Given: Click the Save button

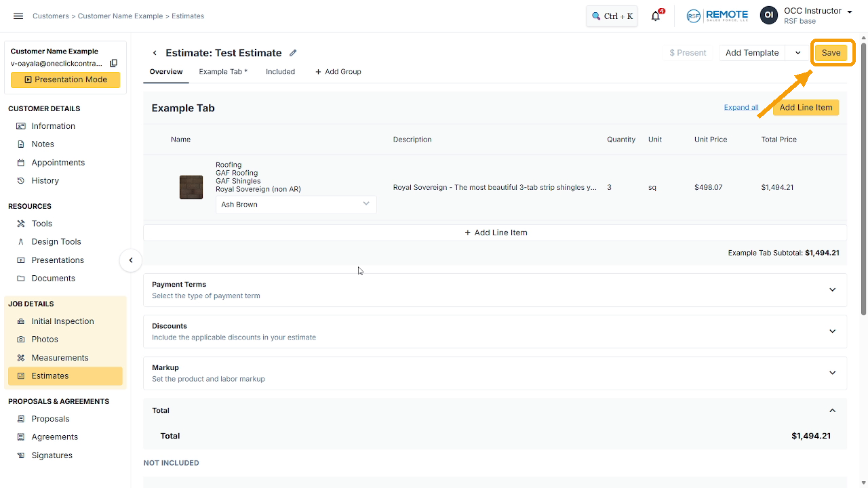Looking at the screenshot, I should [x=831, y=53].
